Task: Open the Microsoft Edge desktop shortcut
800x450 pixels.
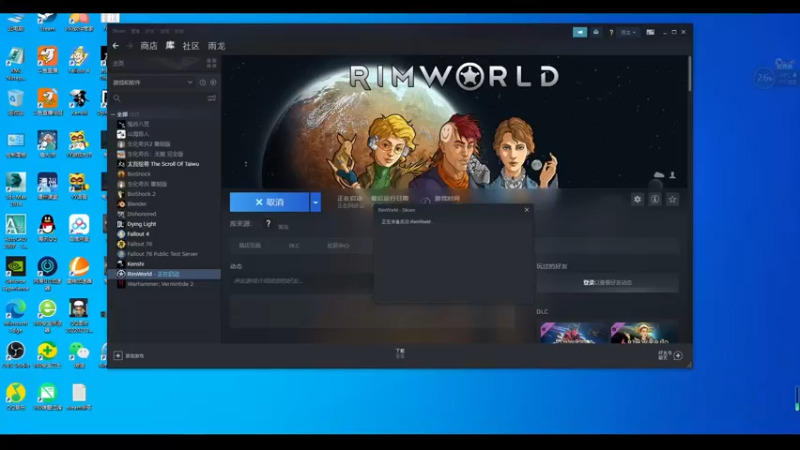Action: tap(16, 316)
